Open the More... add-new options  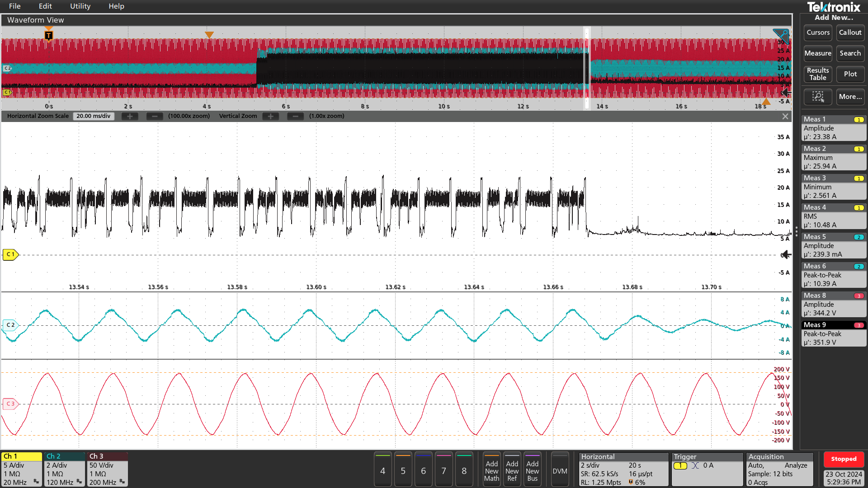click(x=850, y=97)
